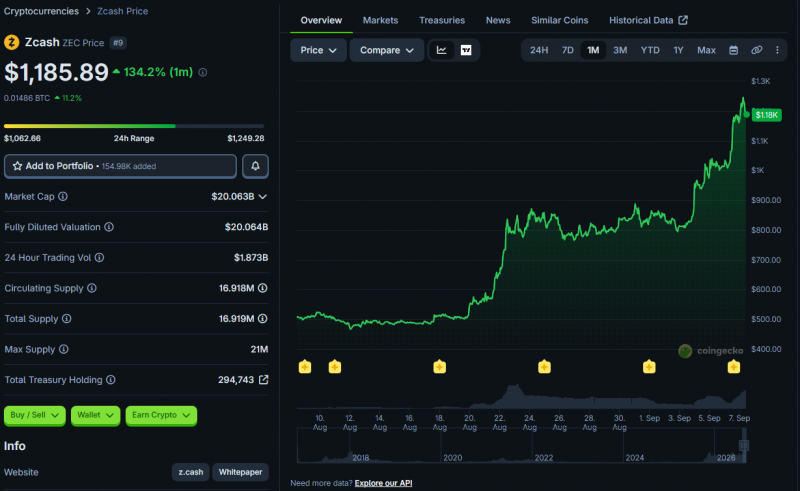Click the news marker near 1 Sep
Image resolution: width=800 pixels, height=491 pixels.
click(649, 366)
